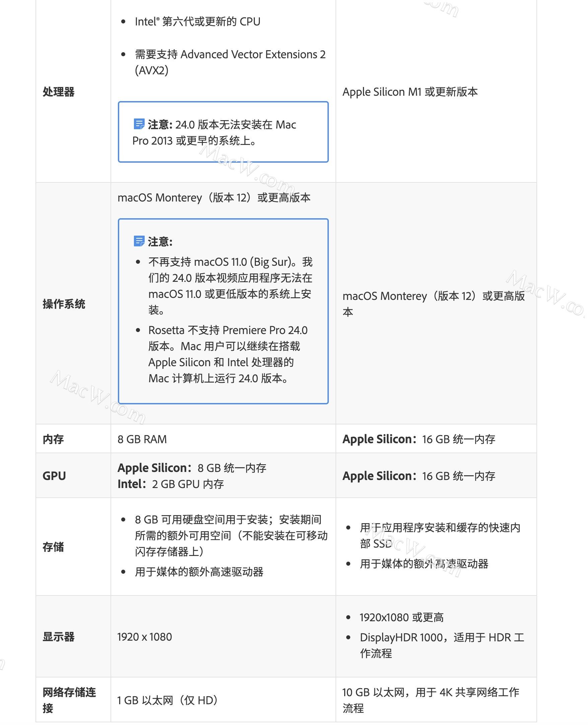This screenshot has height=725, width=588.
Task: Click 1 GB 以太网（仅 HD）cell
Action: [168, 700]
